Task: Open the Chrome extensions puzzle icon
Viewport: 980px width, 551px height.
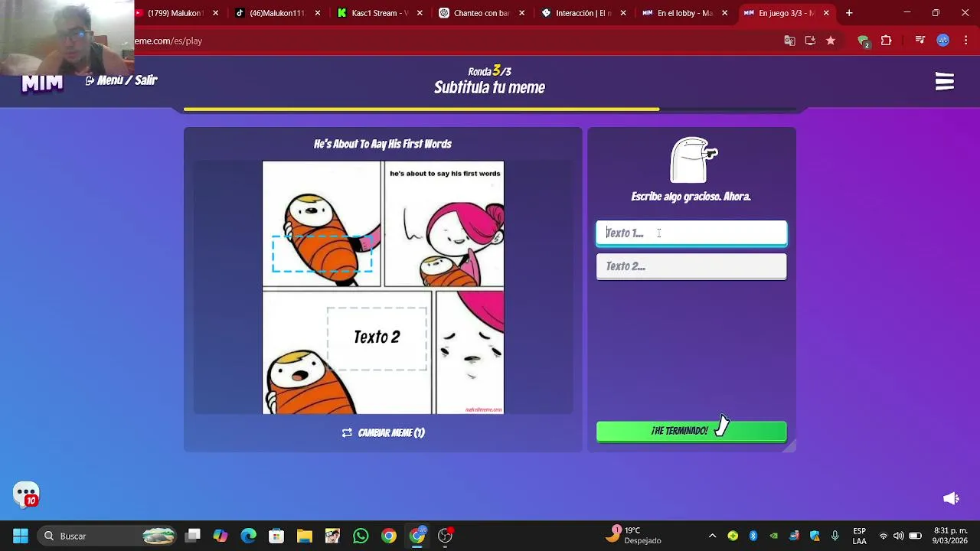Action: tap(887, 41)
